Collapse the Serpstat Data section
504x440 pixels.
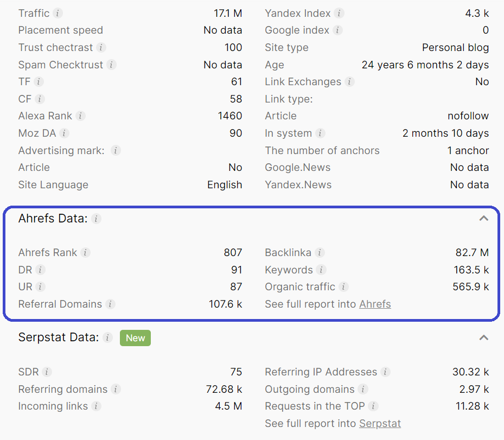(x=483, y=337)
